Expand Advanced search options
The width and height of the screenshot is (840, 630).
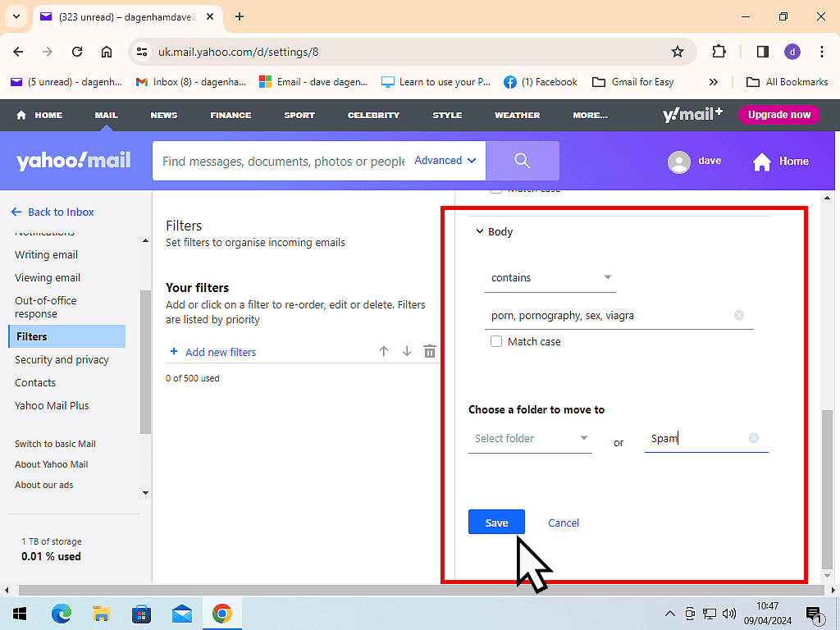445,161
